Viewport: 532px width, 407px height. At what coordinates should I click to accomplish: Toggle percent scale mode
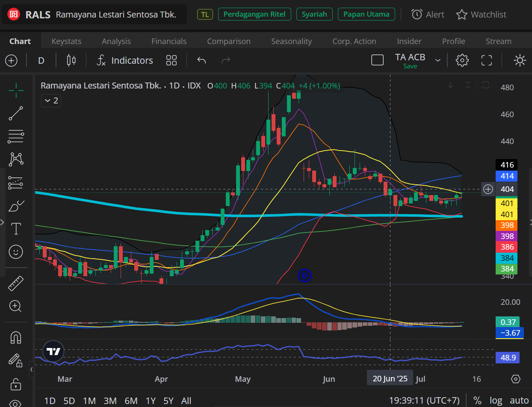(x=477, y=401)
